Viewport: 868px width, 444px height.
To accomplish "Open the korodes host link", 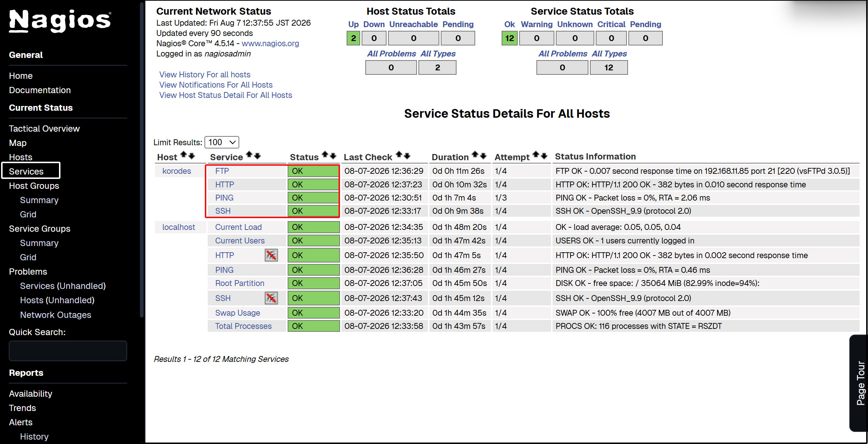I will click(177, 171).
